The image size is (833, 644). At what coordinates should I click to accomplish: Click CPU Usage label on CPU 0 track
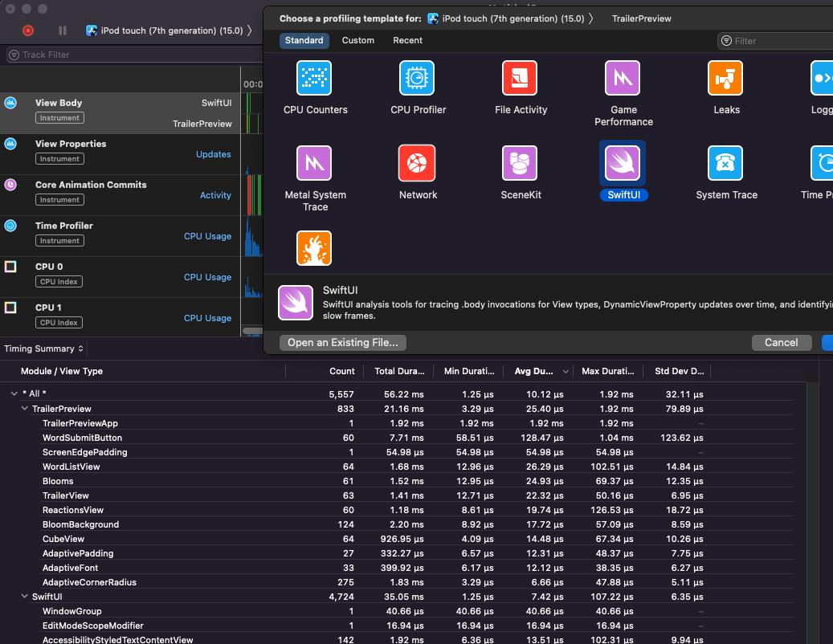point(208,277)
